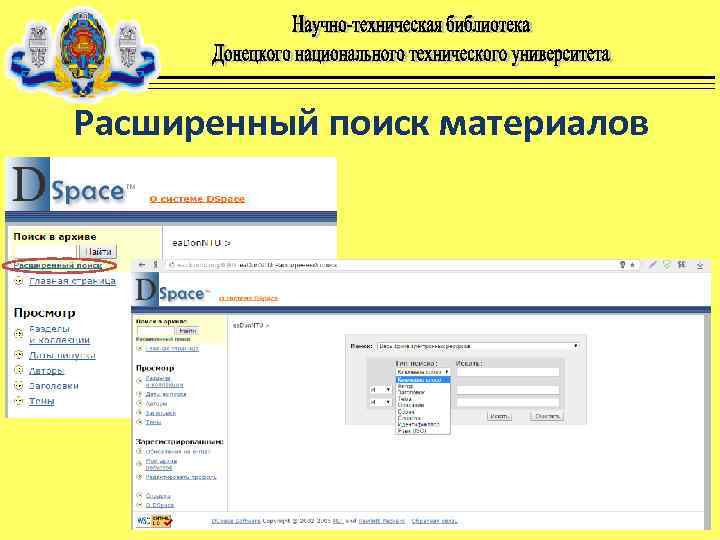This screenshot has height=540, width=720.
Task: Open 'Справка' help link
Action: click(158, 496)
